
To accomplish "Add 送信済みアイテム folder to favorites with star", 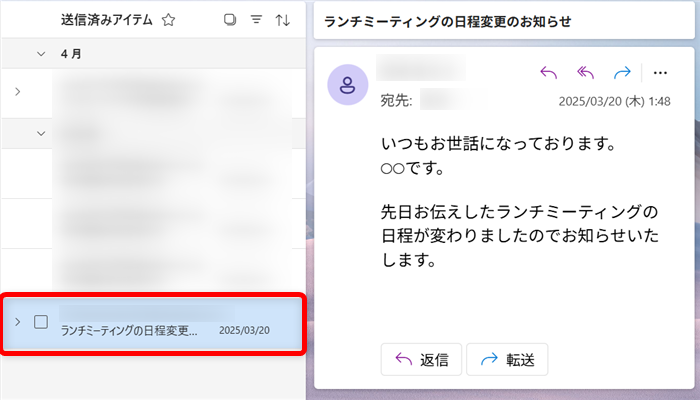I will click(168, 20).
